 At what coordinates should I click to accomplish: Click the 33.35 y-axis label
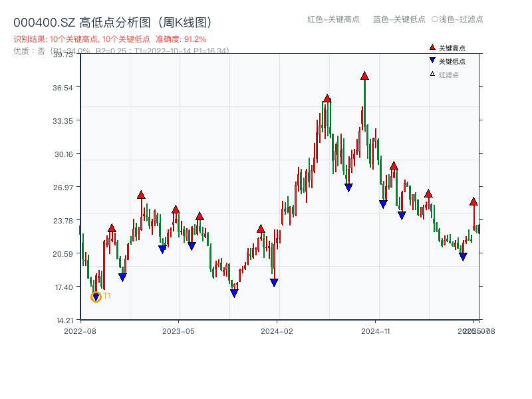pos(63,121)
